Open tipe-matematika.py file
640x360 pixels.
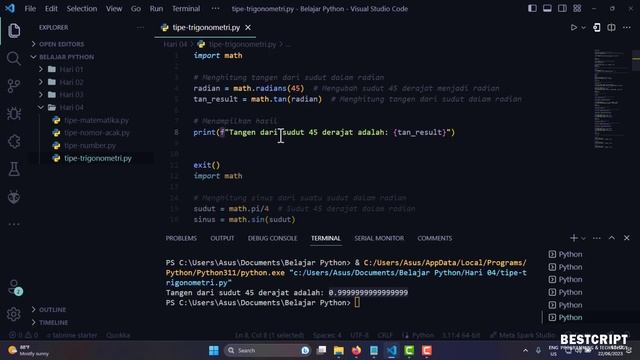pyautogui.click(x=96, y=120)
